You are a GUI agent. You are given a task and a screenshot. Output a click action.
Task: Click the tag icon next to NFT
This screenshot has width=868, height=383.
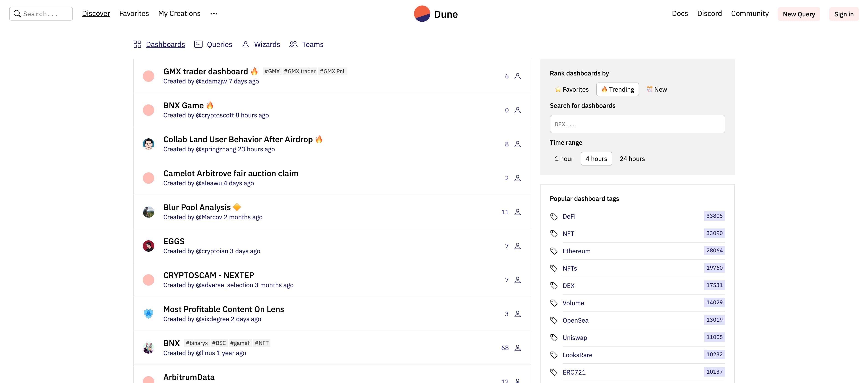point(554,234)
